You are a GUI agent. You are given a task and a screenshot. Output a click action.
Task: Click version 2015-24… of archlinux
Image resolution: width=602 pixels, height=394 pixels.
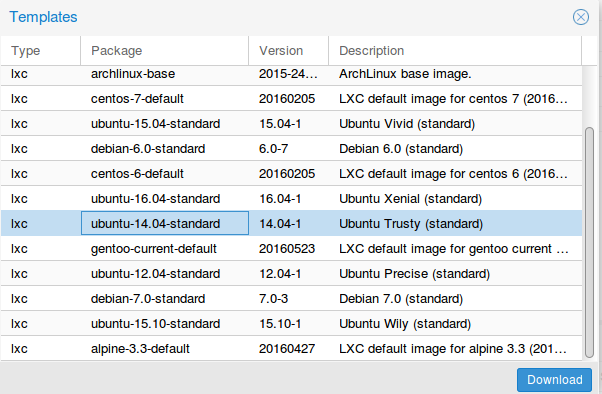[288, 74]
